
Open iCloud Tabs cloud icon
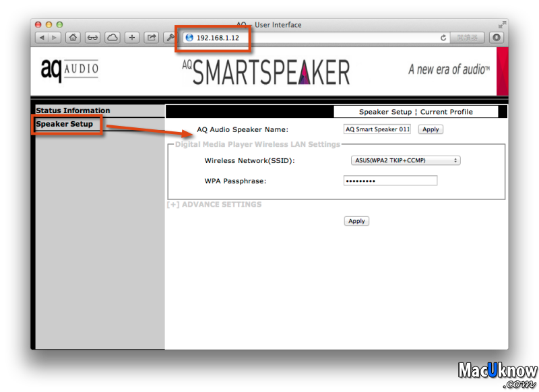(x=112, y=38)
